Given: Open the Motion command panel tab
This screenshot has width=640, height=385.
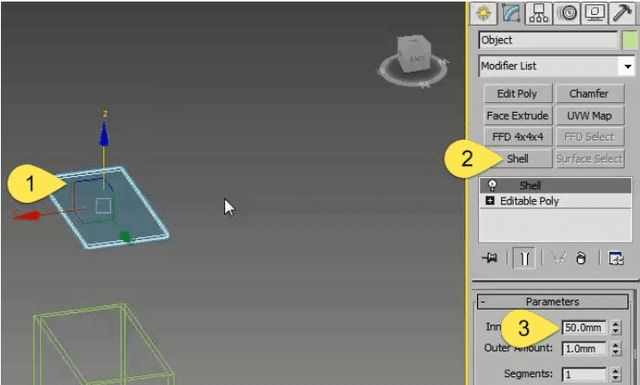Looking at the screenshot, I should tap(567, 13).
